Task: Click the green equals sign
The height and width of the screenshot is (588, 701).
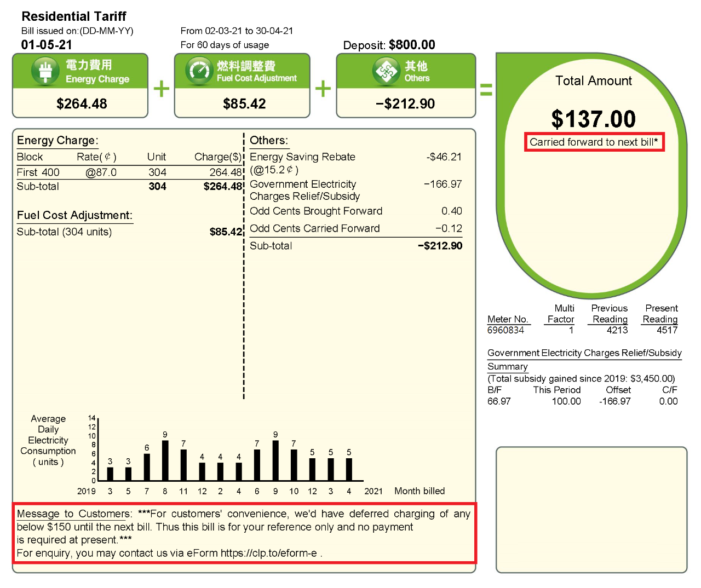Action: [486, 89]
